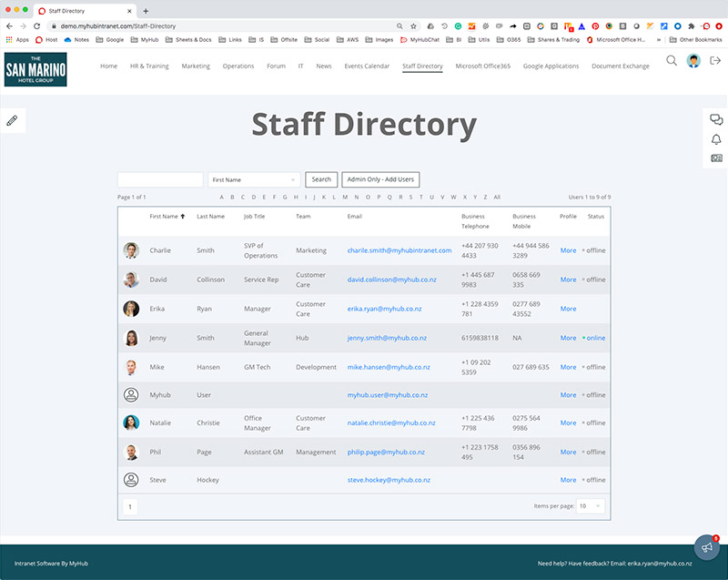This screenshot has width=728, height=580.
Task: Open More profile link for Jenny Smith
Action: click(568, 338)
